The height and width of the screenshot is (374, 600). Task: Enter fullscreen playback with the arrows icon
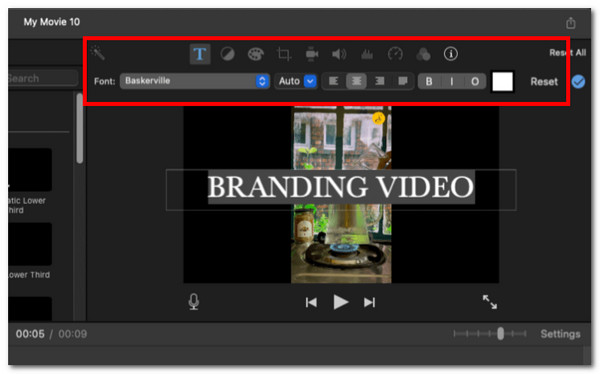[x=489, y=302]
